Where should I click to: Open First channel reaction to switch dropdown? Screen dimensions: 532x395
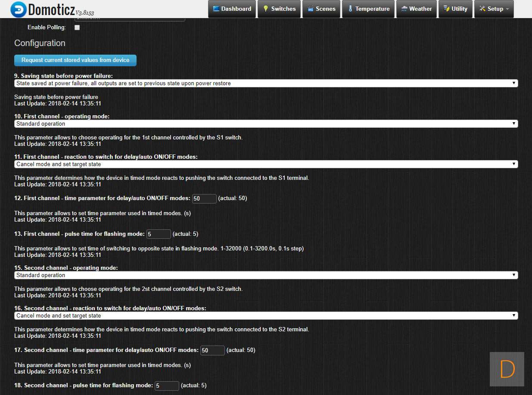pos(266,164)
